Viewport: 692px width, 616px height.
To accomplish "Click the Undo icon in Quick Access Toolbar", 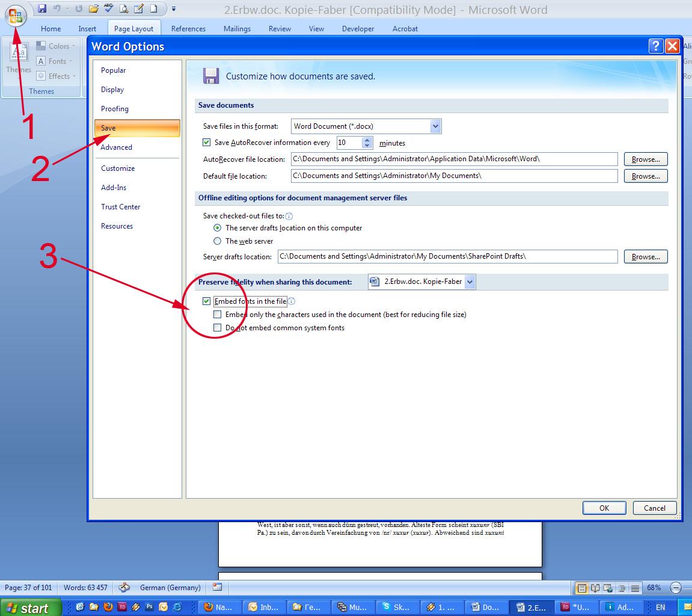I will pyautogui.click(x=57, y=8).
